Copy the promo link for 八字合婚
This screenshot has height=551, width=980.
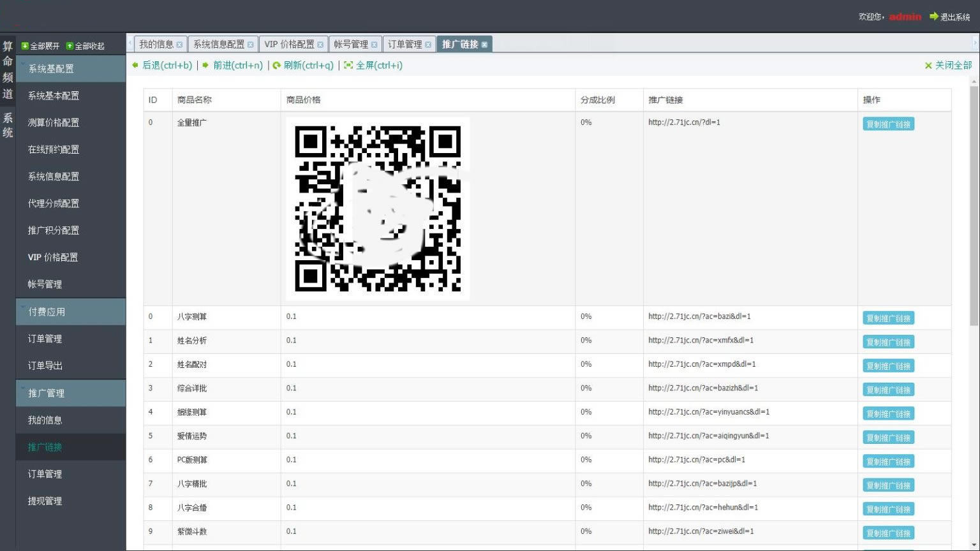coord(888,509)
